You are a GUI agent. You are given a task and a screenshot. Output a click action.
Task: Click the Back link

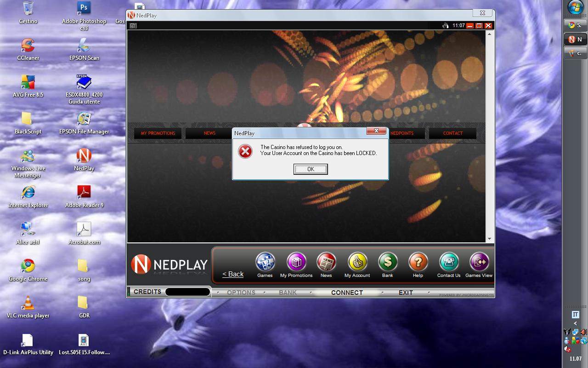point(233,274)
